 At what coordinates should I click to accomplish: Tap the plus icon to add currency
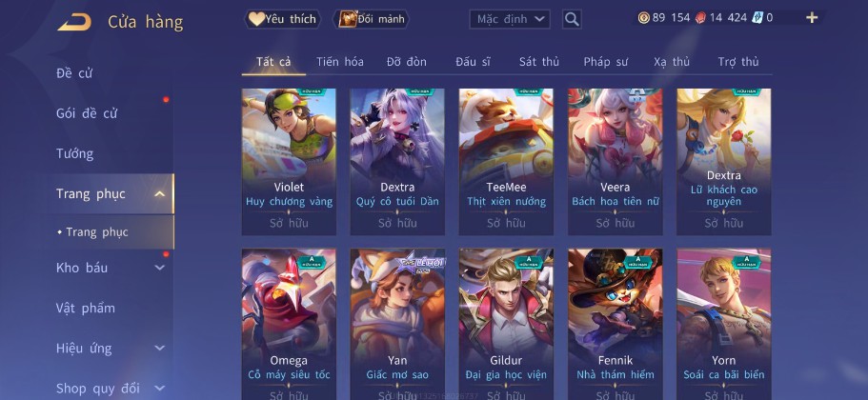pos(812,18)
